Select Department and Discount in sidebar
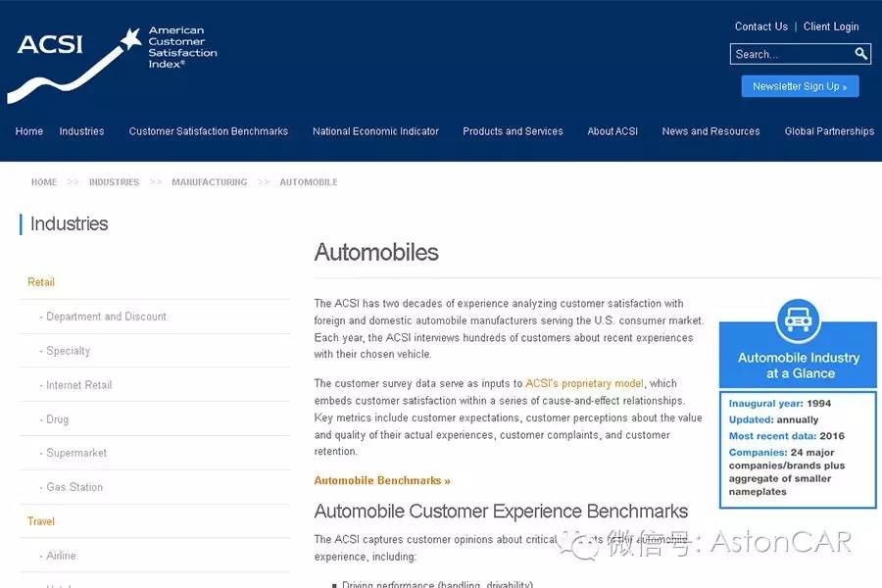 coord(106,317)
